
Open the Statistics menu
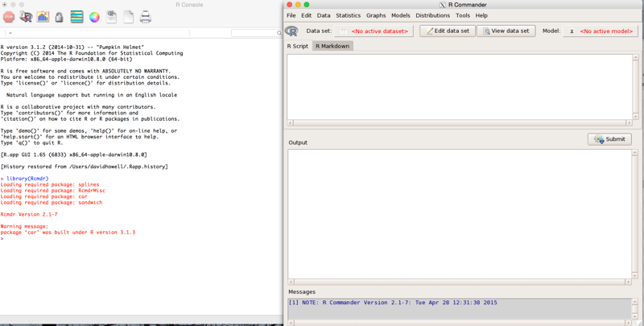(x=349, y=15)
